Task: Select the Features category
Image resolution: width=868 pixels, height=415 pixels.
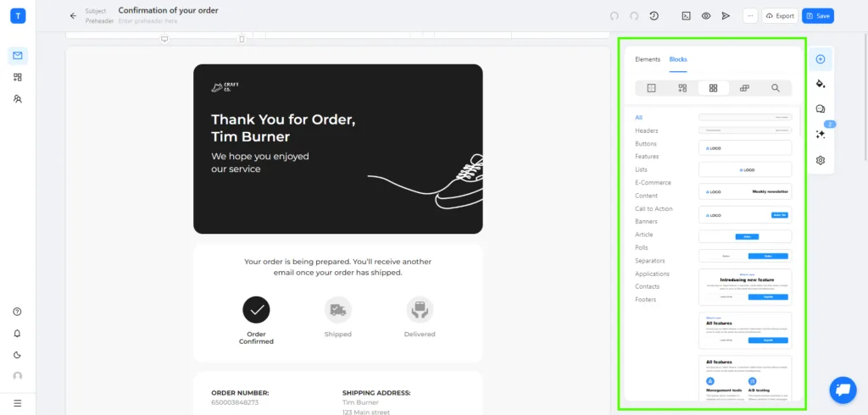Action: tap(647, 157)
